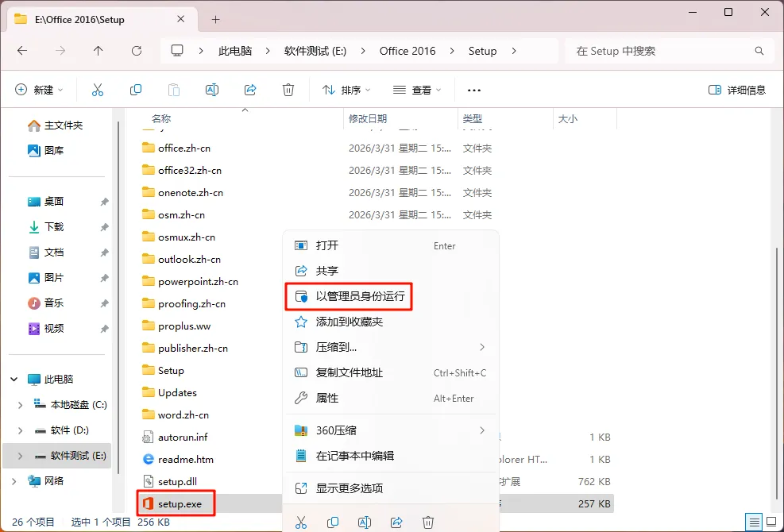
Task: Open the 排序 sort dropdown
Action: 346,90
